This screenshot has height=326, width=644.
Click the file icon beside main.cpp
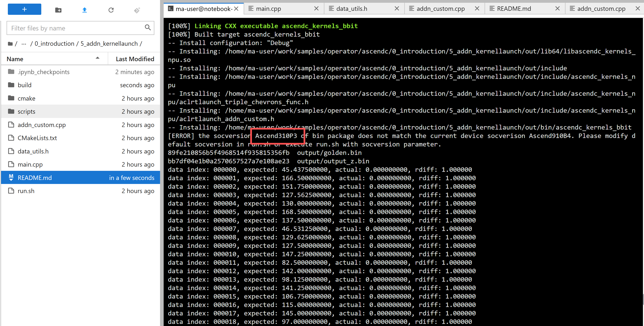point(11,164)
